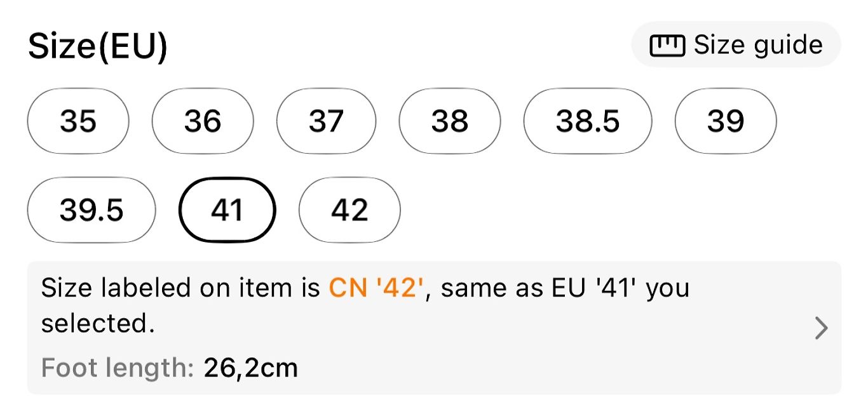Image resolution: width=868 pixels, height=419 pixels.
Task: Select size 35
Action: click(78, 121)
